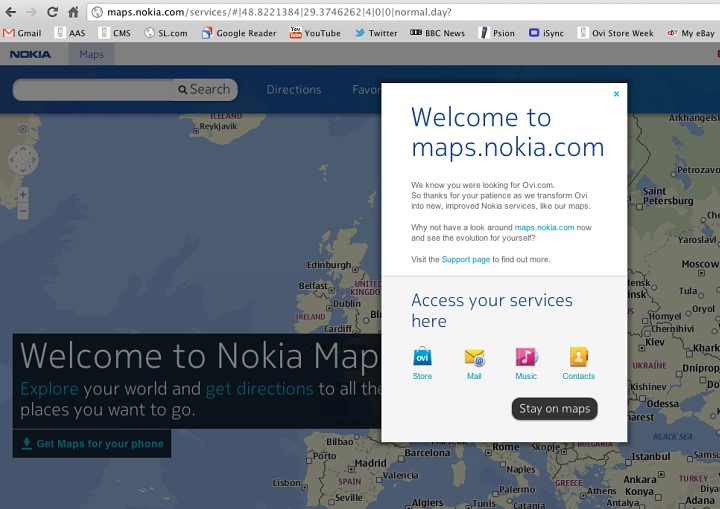The width and height of the screenshot is (720, 509).
Task: Select the Maps tab in Nokia header
Action: click(92, 54)
